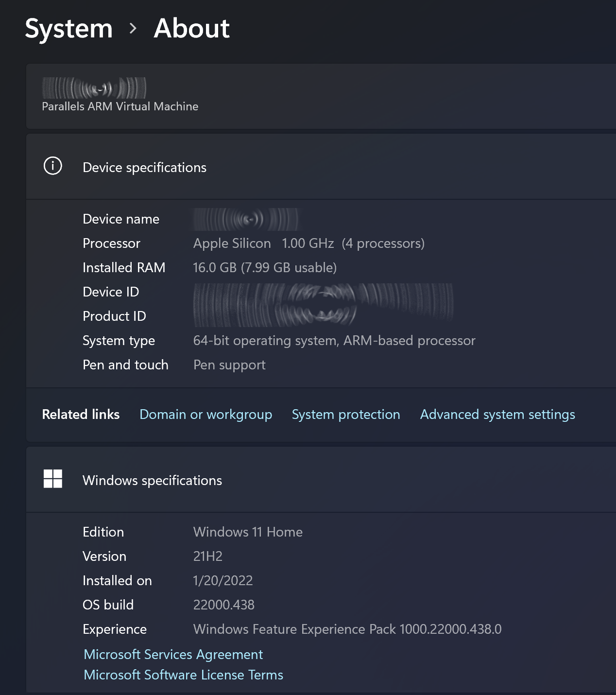
Task: Select the 21H2 version value
Action: [x=208, y=556]
